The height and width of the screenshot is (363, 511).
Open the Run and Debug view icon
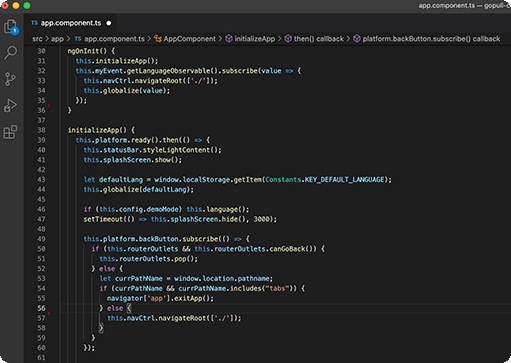tap(10, 106)
